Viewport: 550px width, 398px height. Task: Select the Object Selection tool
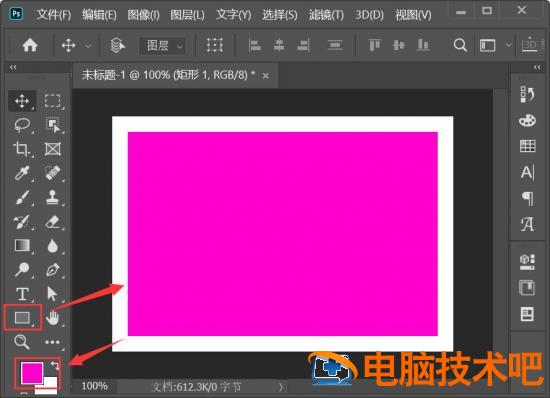pos(53,125)
